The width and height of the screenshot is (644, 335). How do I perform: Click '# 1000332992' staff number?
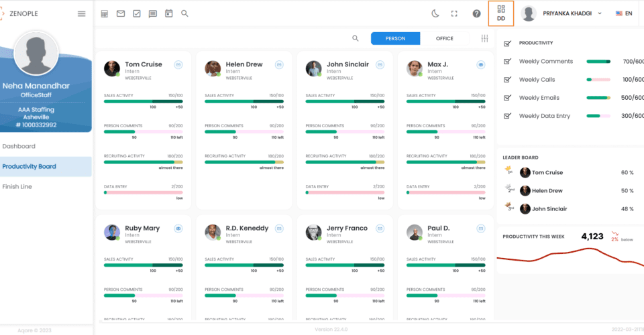36,125
